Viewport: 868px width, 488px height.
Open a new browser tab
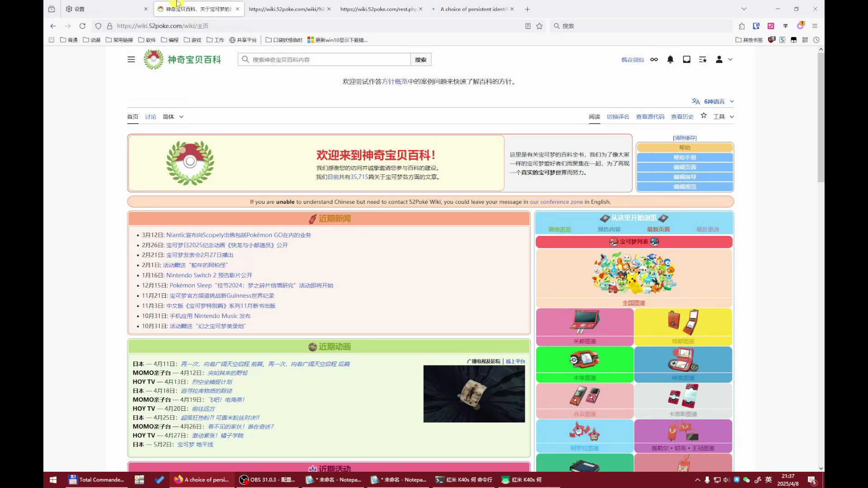click(527, 9)
